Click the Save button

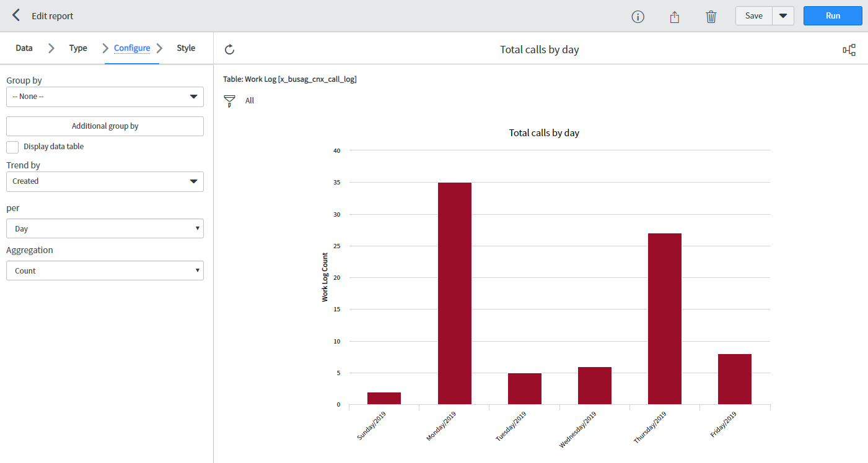[753, 16]
